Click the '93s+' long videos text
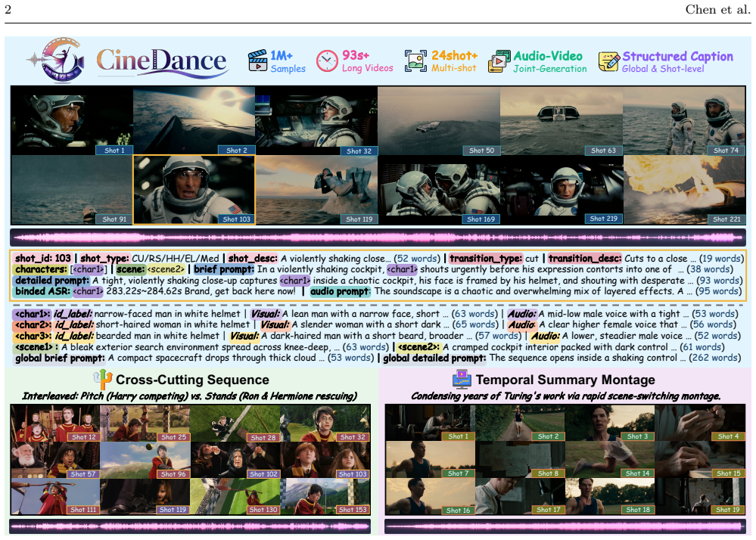Screen dimensions: 756x540 coord(356,55)
